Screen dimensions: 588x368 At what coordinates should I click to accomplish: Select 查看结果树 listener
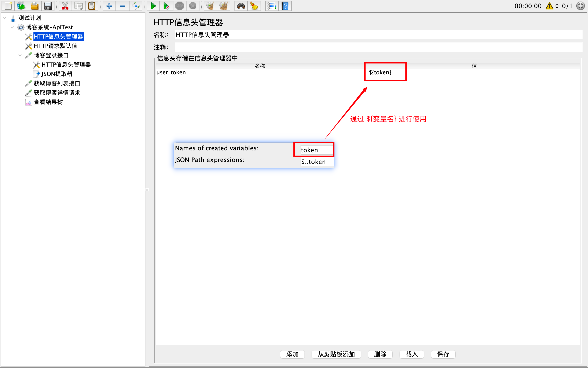click(x=48, y=102)
